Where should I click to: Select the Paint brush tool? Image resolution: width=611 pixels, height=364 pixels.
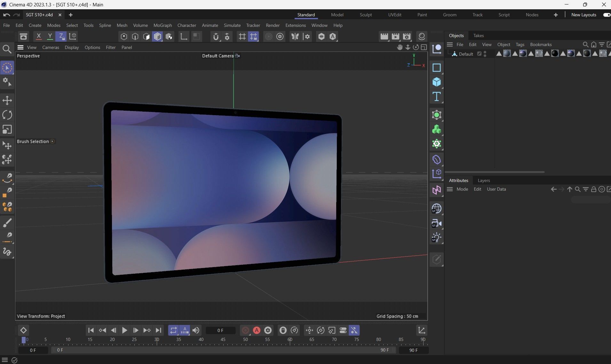(x=7, y=223)
